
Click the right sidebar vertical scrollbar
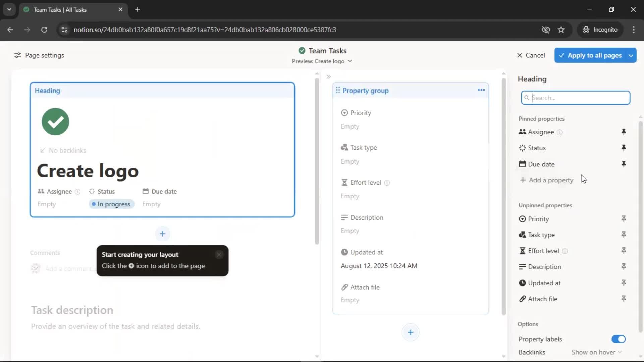point(640,226)
